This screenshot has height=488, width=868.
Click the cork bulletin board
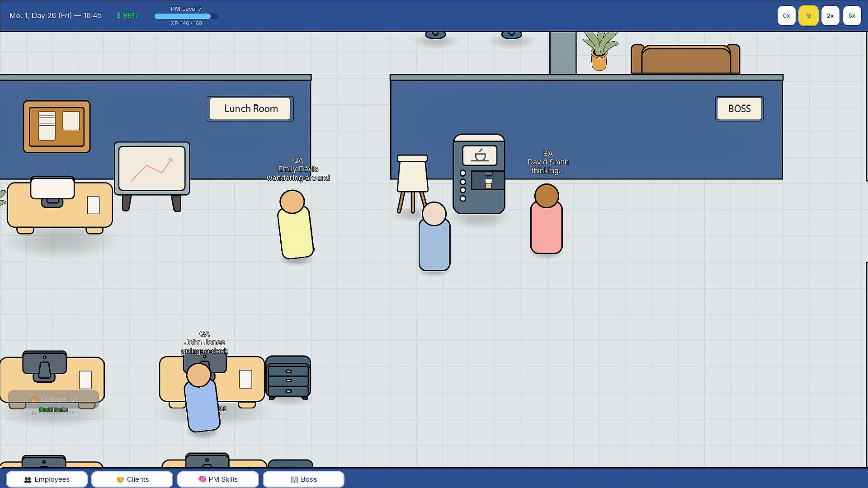coord(57,127)
